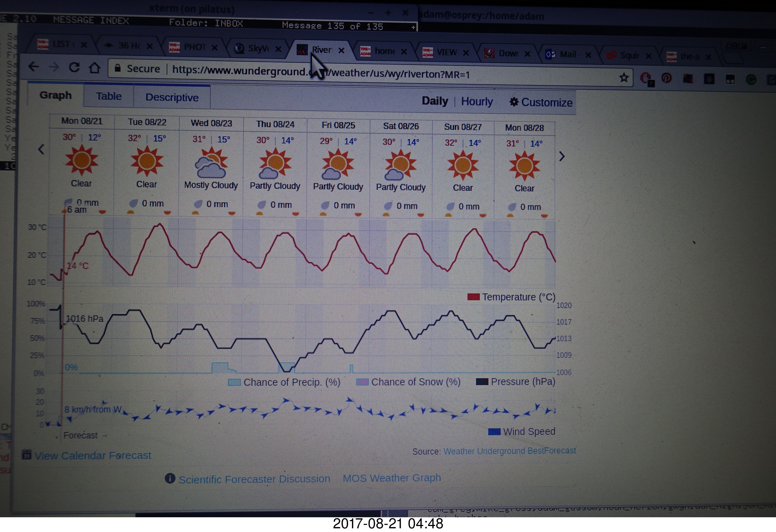Click the browser back arrow
Screen dimensions: 776x532
pyautogui.click(x=33, y=66)
